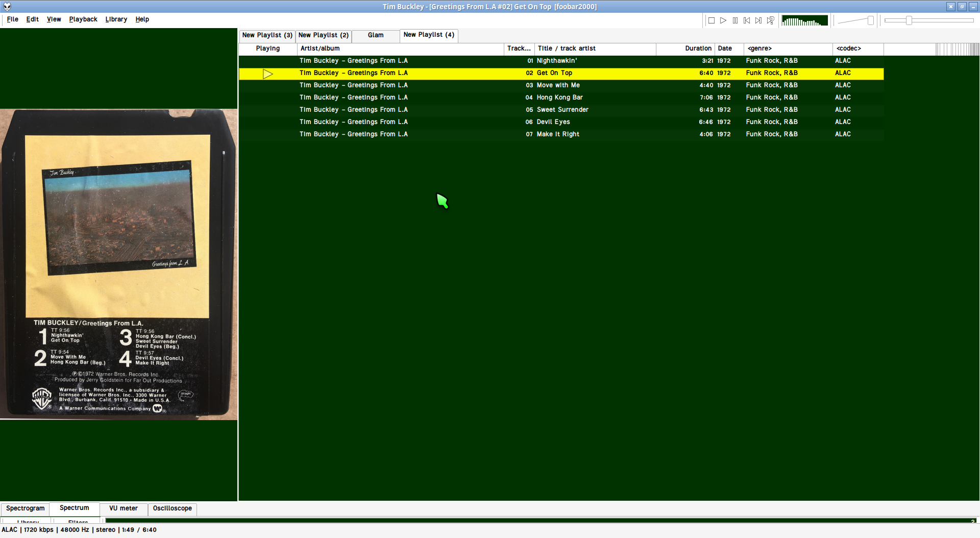Open the Playback menu
The image size is (980, 538).
(83, 19)
